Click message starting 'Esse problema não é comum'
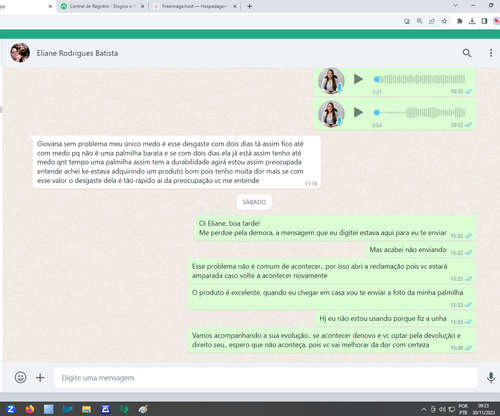Image resolution: width=500 pixels, height=416 pixels. (332, 271)
